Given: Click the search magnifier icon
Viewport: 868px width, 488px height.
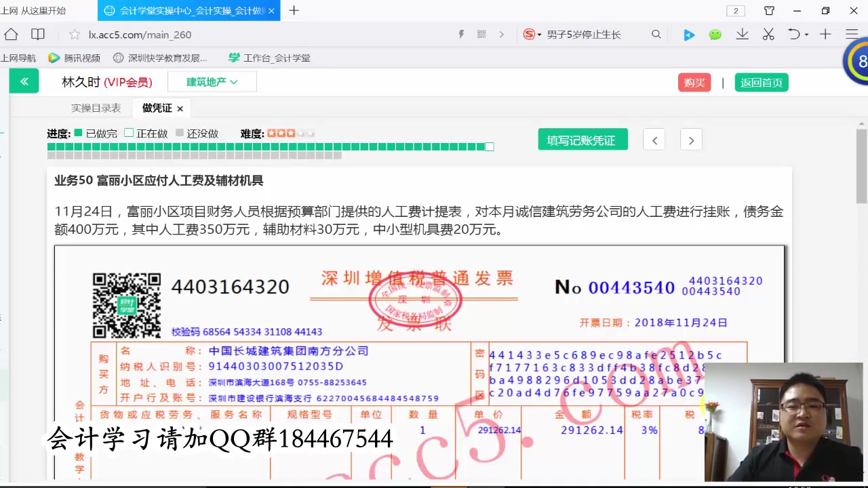Looking at the screenshot, I should (656, 35).
